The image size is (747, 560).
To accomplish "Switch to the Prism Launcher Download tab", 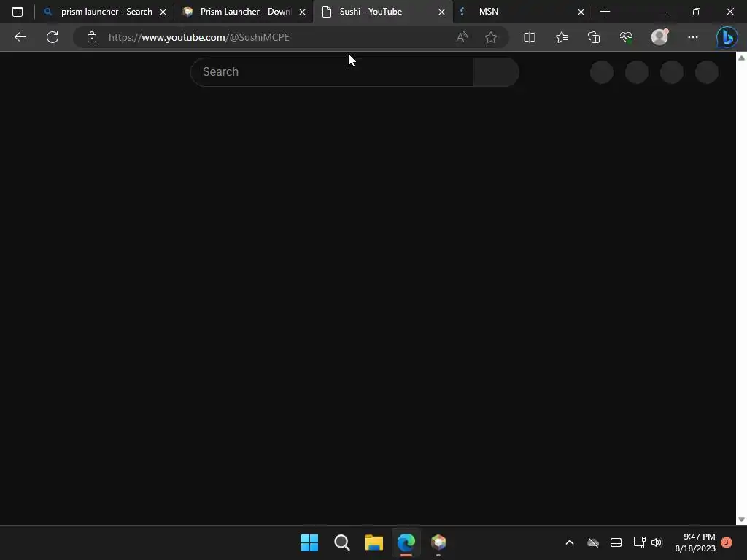I will coord(244,12).
